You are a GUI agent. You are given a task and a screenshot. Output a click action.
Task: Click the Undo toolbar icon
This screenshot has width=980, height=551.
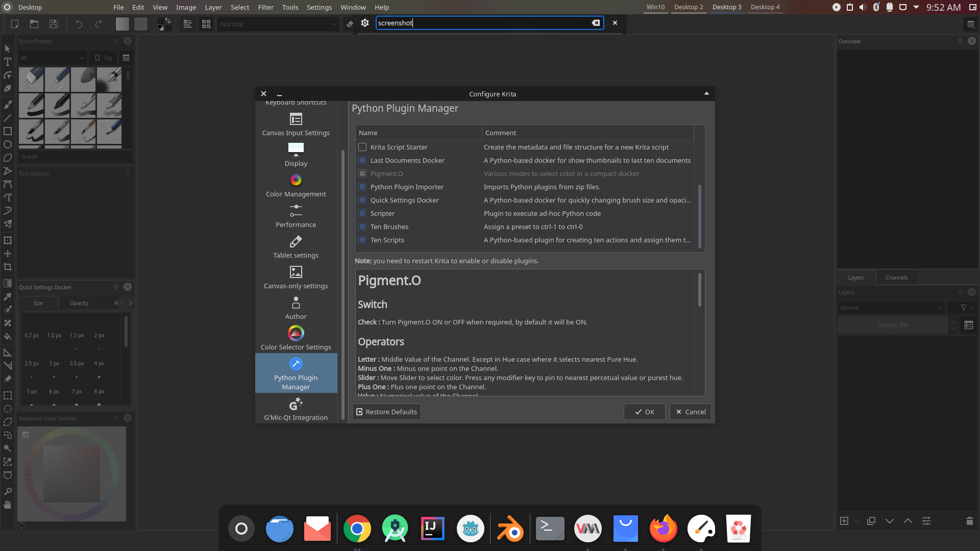(x=79, y=24)
